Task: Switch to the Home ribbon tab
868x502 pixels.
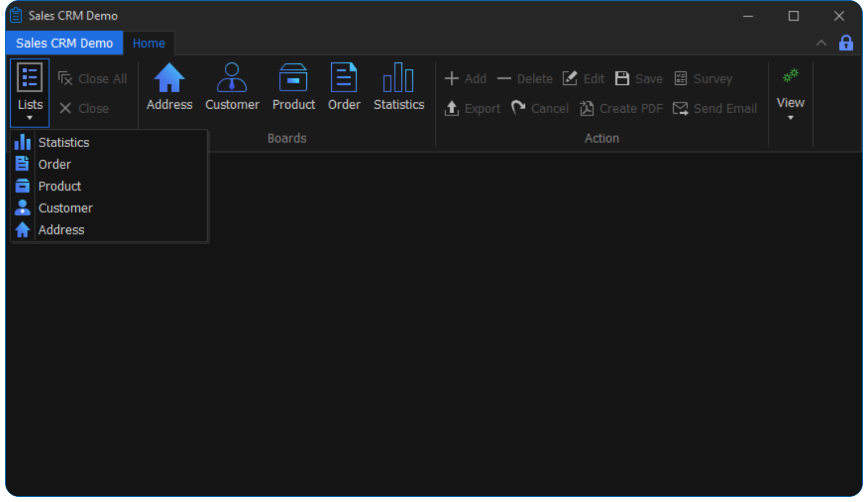Action: [x=148, y=44]
